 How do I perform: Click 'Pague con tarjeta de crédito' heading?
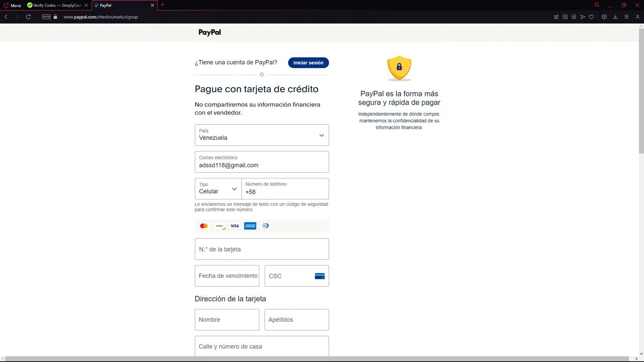pos(257,89)
